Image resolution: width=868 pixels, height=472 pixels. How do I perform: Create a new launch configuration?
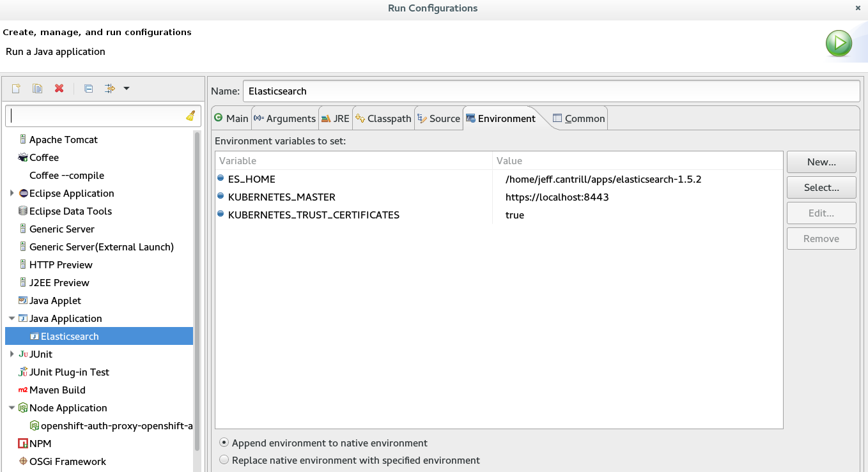16,89
